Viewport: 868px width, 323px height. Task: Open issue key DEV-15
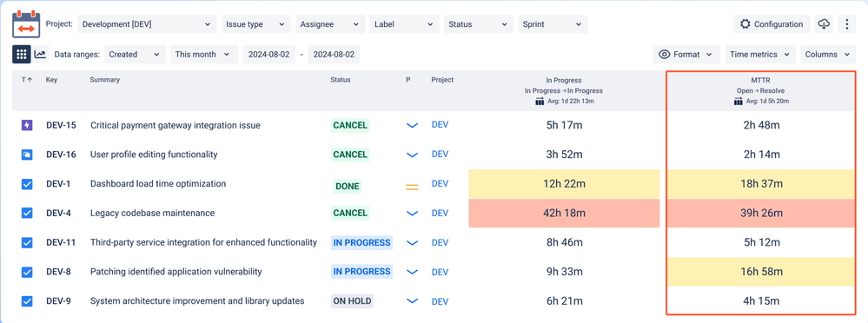coord(61,126)
